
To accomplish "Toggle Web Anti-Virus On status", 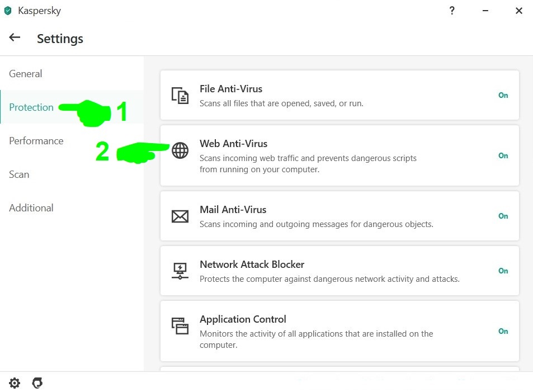I will click(503, 155).
